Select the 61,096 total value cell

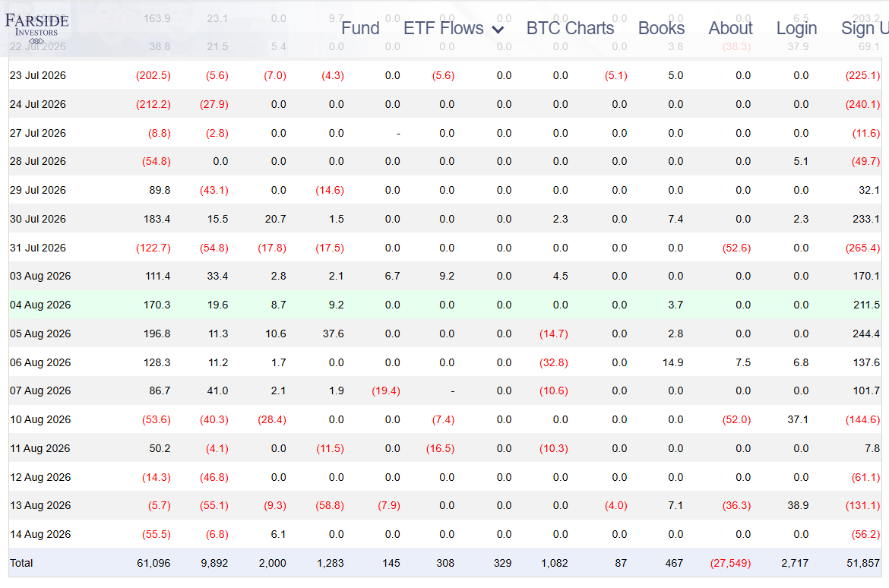tap(153, 563)
